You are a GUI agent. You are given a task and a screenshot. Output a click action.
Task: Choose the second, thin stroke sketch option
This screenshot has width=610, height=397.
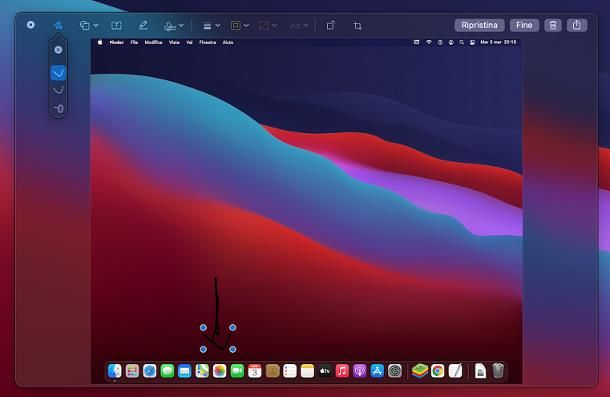[58, 91]
